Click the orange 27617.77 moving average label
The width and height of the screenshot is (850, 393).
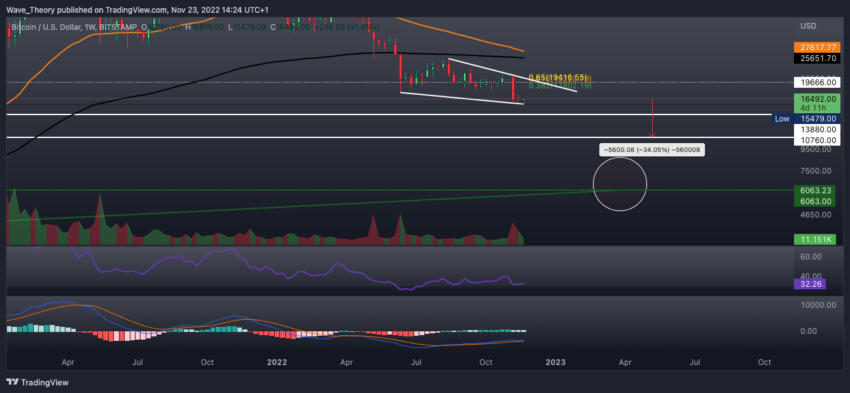[814, 48]
